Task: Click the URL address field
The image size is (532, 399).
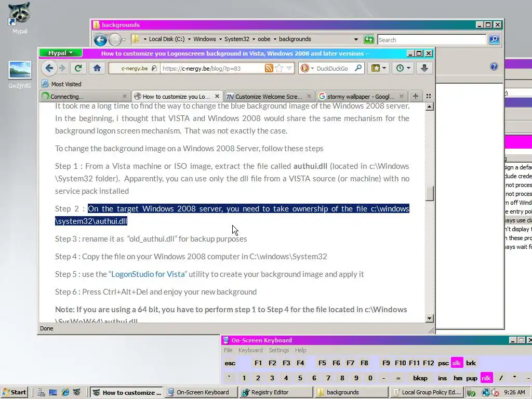Action: [212, 68]
